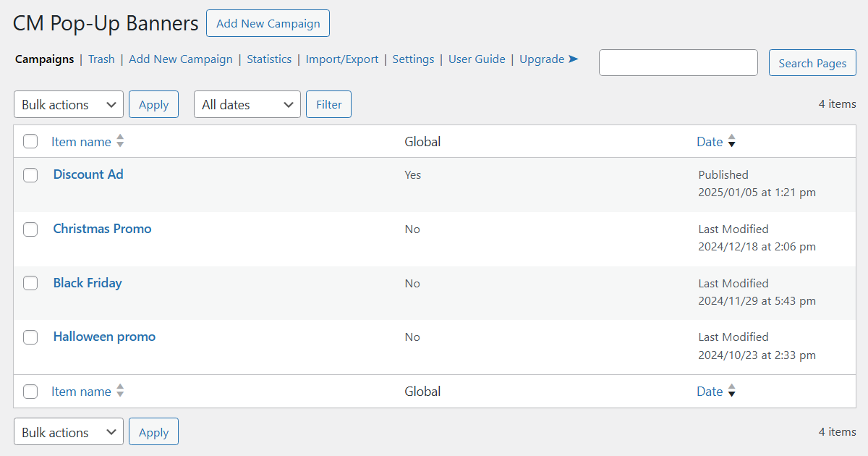Select the Halloween promo row checkbox
The image size is (868, 456).
pos(30,337)
